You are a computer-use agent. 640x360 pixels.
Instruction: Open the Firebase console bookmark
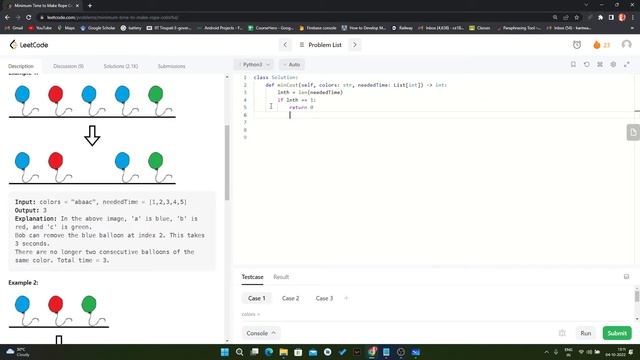(x=318, y=28)
